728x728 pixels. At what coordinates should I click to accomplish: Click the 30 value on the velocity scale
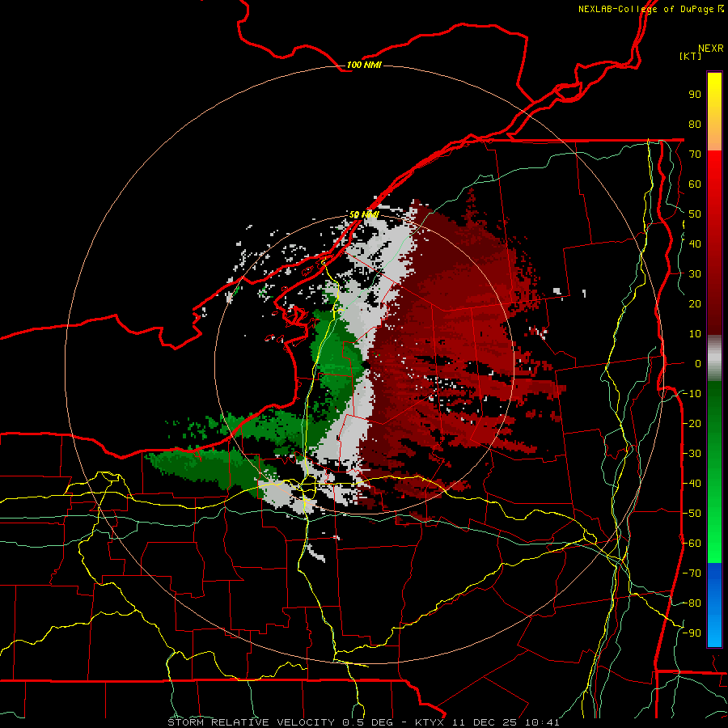tap(695, 274)
